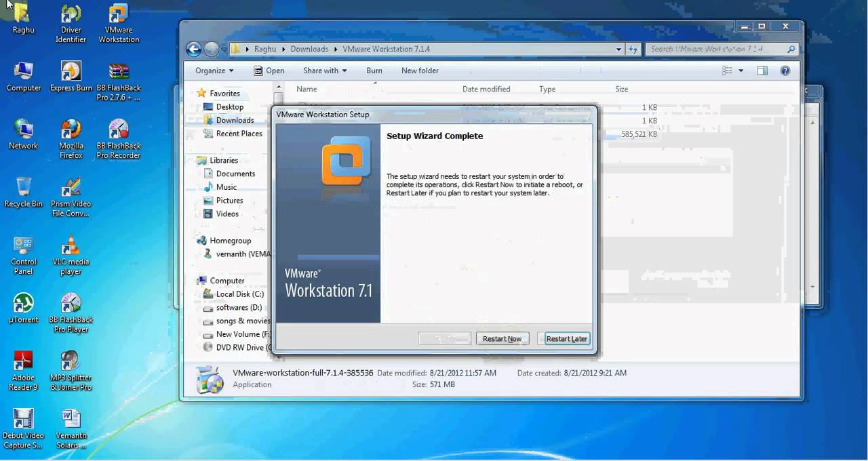The height and width of the screenshot is (461, 868).
Task: Launch Mozilla Firefox desktop icon
Action: tap(71, 139)
